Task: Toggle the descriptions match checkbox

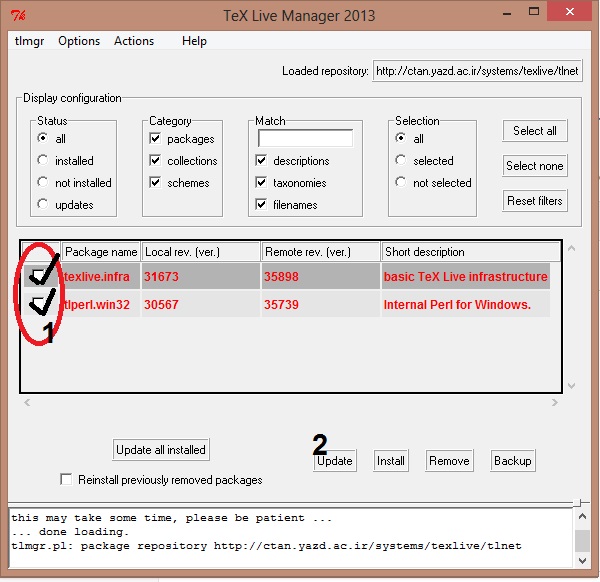Action: click(261, 160)
